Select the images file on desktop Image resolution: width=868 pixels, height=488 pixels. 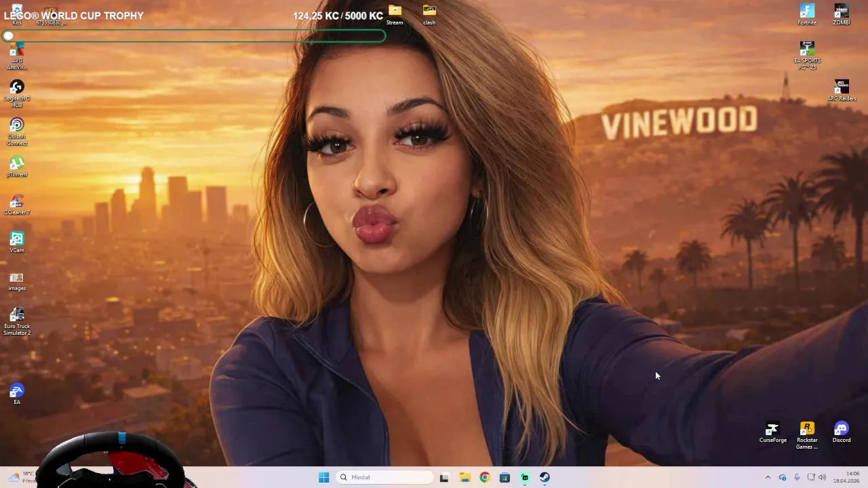pos(17,281)
